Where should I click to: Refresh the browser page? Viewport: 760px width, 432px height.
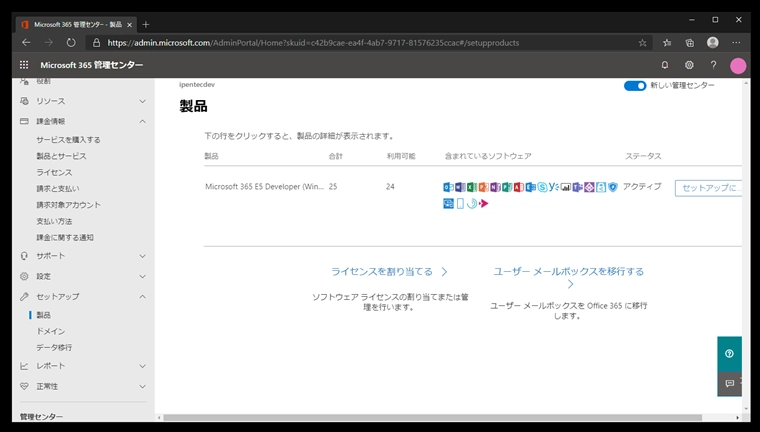[71, 43]
